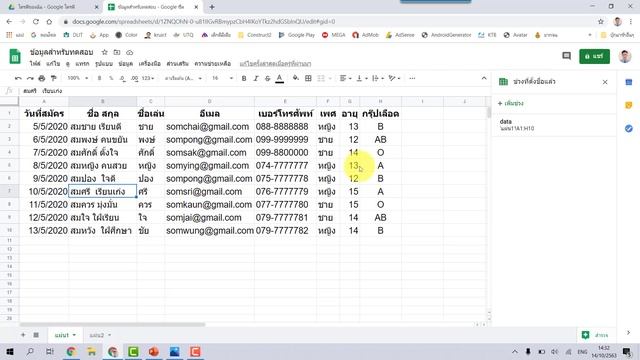Click the last-edit history link
Viewport: 640px width, 360px height.
coord(275,64)
